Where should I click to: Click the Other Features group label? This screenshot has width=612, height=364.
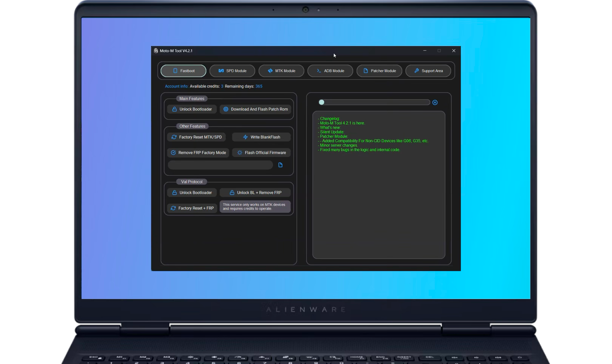(x=192, y=126)
